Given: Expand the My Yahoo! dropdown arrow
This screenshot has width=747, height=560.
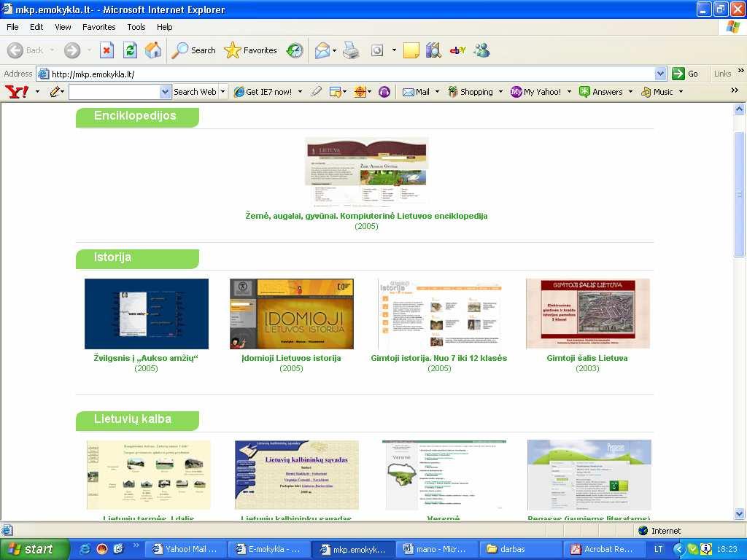Looking at the screenshot, I should coord(569,92).
